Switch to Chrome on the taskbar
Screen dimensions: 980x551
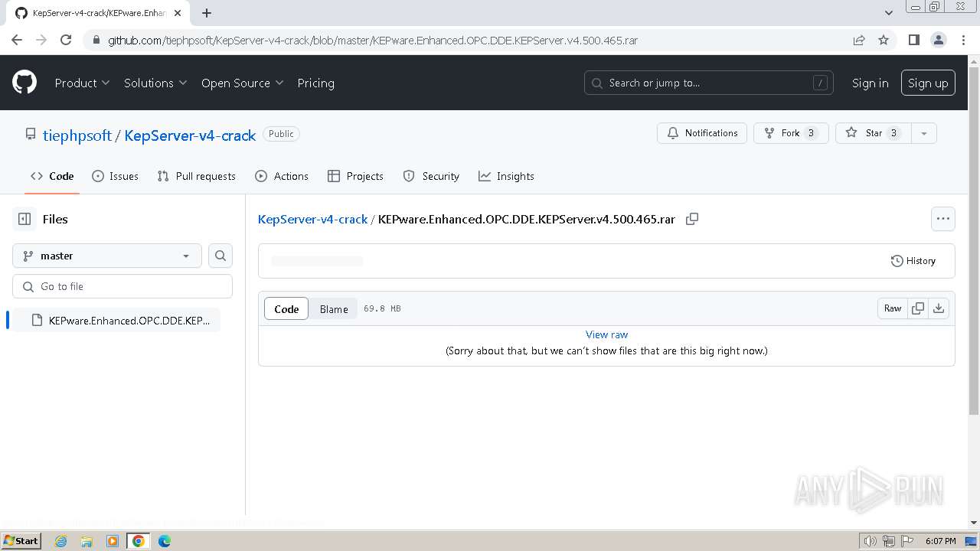(139, 541)
